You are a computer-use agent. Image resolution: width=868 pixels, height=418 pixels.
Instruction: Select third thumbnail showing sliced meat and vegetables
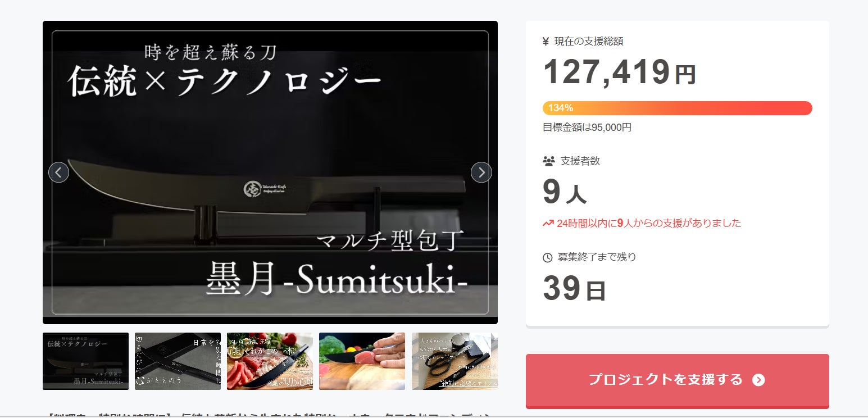click(x=270, y=361)
